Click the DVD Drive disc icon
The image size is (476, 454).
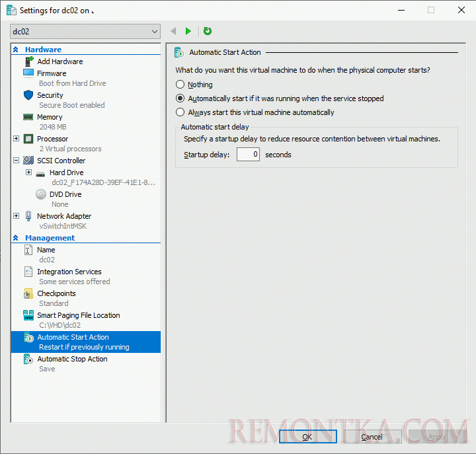pyautogui.click(x=41, y=194)
